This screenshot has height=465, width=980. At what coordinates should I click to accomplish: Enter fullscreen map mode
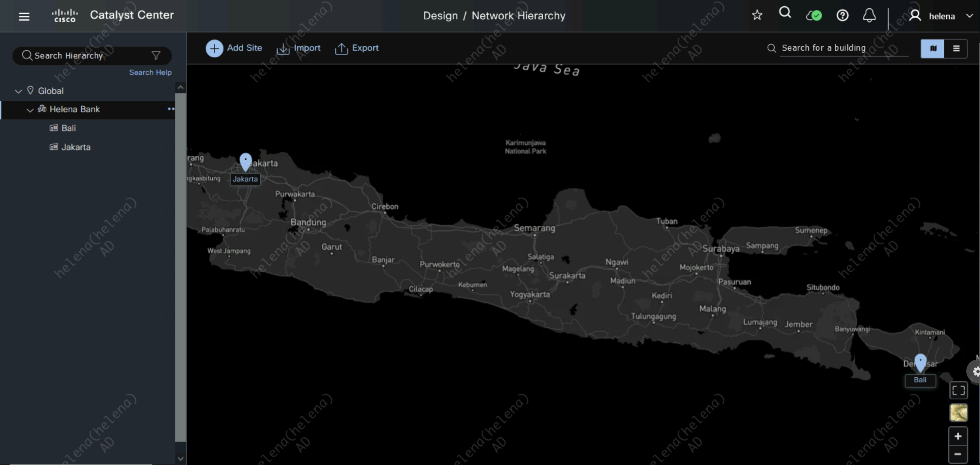[958, 390]
